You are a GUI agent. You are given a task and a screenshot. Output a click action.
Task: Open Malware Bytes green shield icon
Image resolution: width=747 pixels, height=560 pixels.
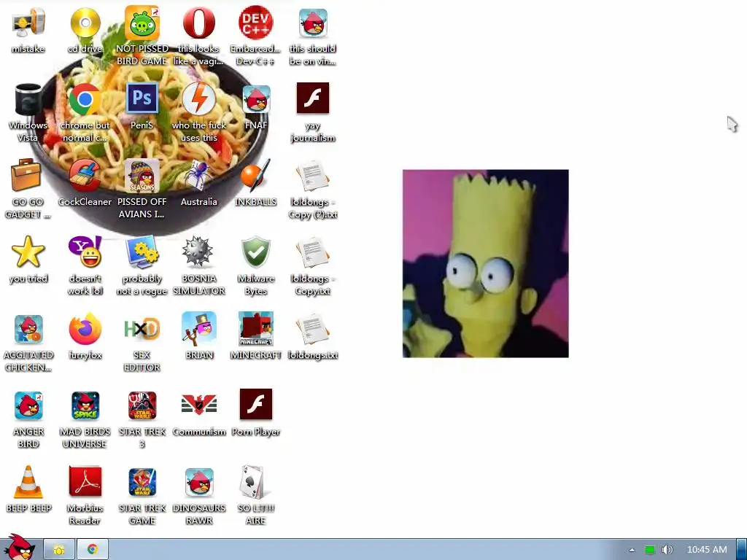(x=256, y=252)
